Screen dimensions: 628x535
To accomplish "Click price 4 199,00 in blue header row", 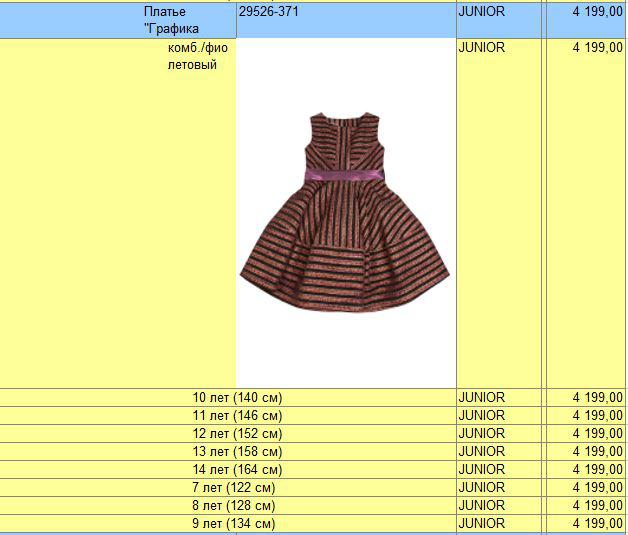I will (597, 12).
